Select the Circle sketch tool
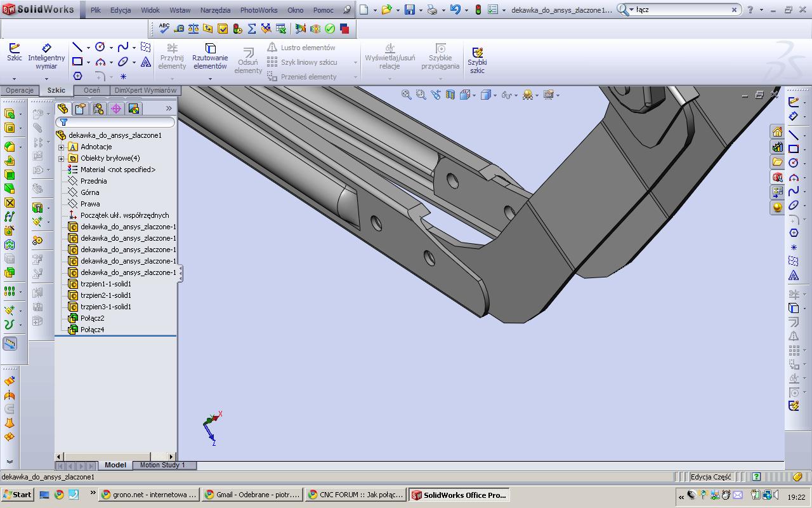812x508 pixels. [x=100, y=47]
